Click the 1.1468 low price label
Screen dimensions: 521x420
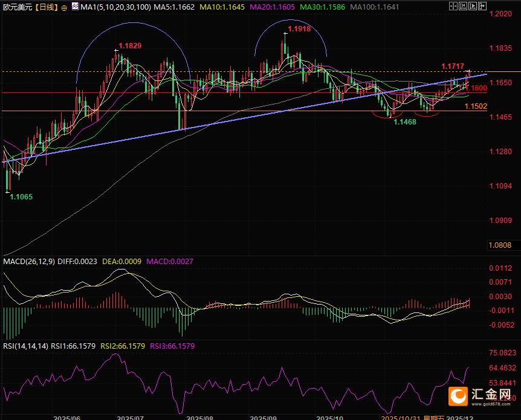[404, 121]
